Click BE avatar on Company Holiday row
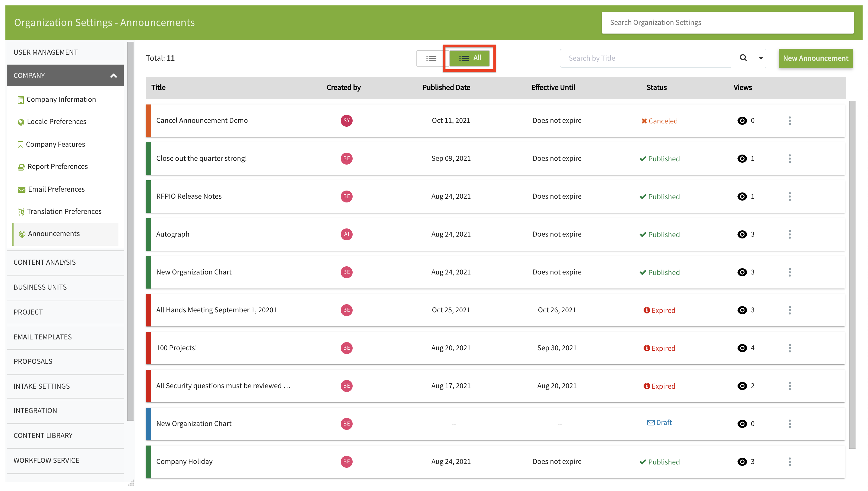The image size is (868, 491). pos(346,461)
